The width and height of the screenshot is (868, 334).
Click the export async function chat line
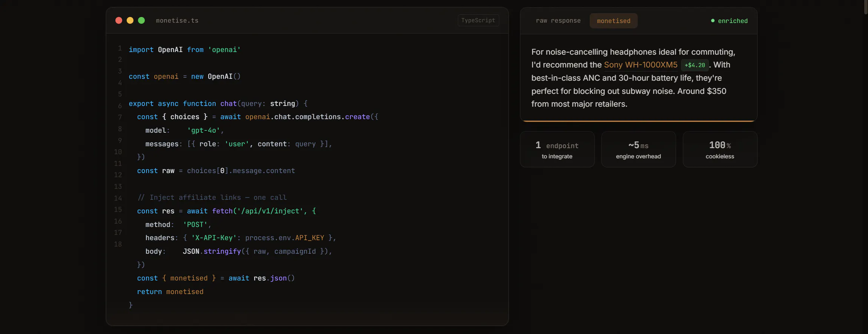(x=218, y=104)
